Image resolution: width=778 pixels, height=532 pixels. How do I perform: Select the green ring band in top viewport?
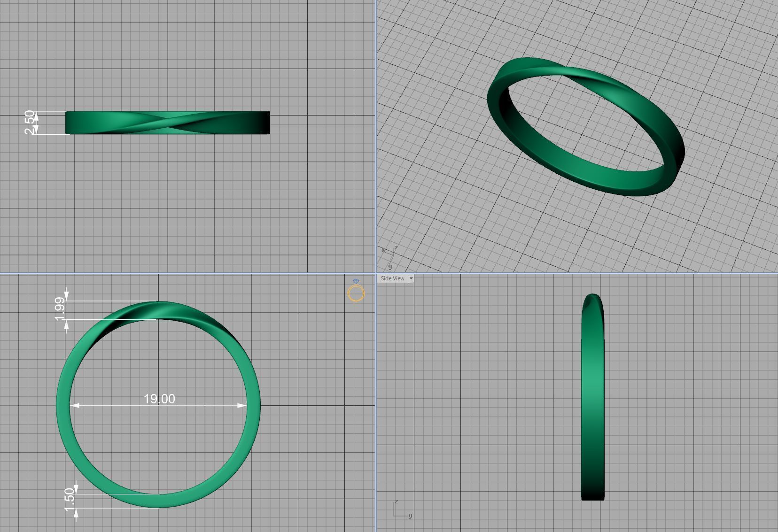pyautogui.click(x=168, y=123)
